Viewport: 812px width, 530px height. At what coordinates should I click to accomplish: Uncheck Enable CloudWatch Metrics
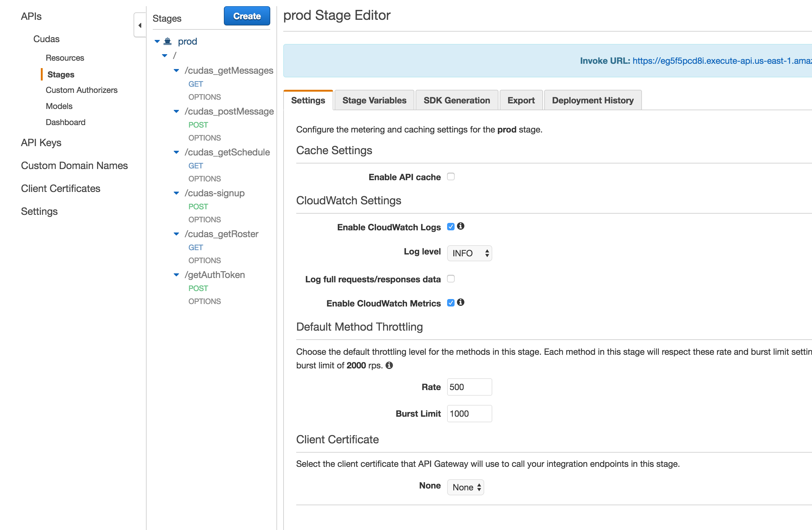pyautogui.click(x=451, y=303)
